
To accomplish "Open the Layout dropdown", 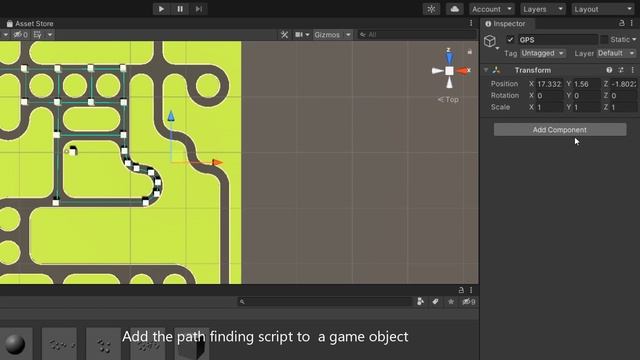I will (603, 9).
